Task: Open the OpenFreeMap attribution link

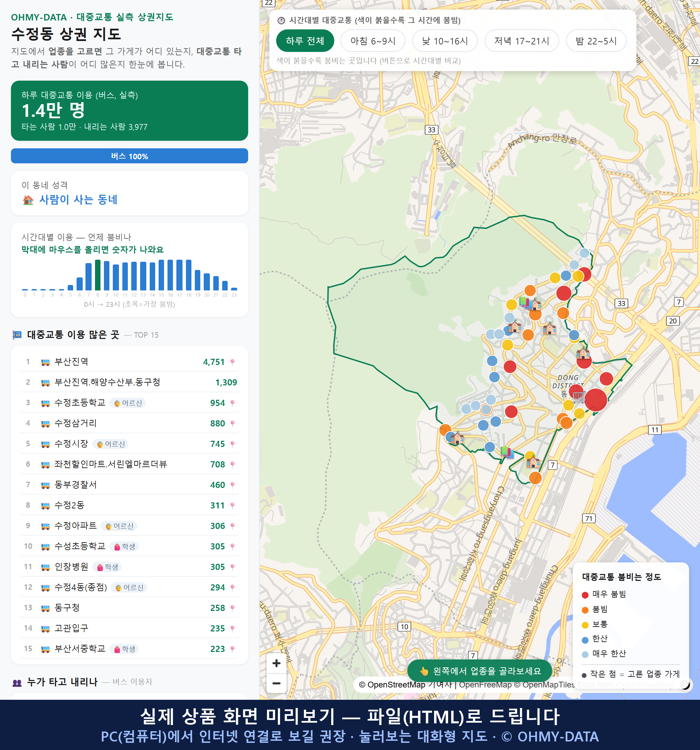Action: (485, 684)
